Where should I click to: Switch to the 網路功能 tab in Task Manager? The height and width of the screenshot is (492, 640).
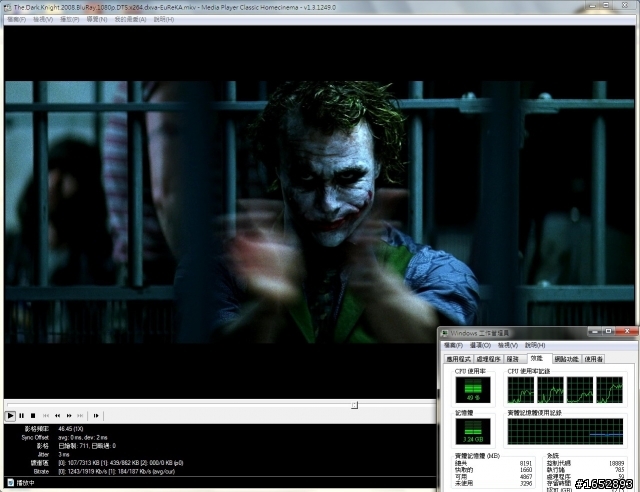(567, 359)
